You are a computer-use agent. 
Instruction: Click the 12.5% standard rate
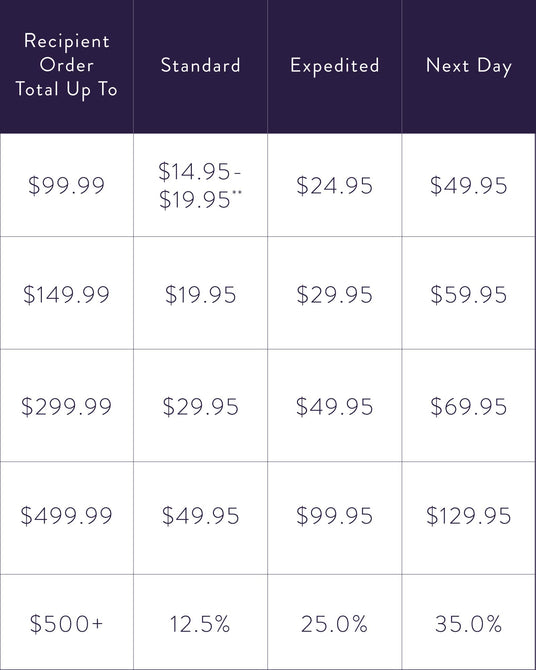point(200,624)
